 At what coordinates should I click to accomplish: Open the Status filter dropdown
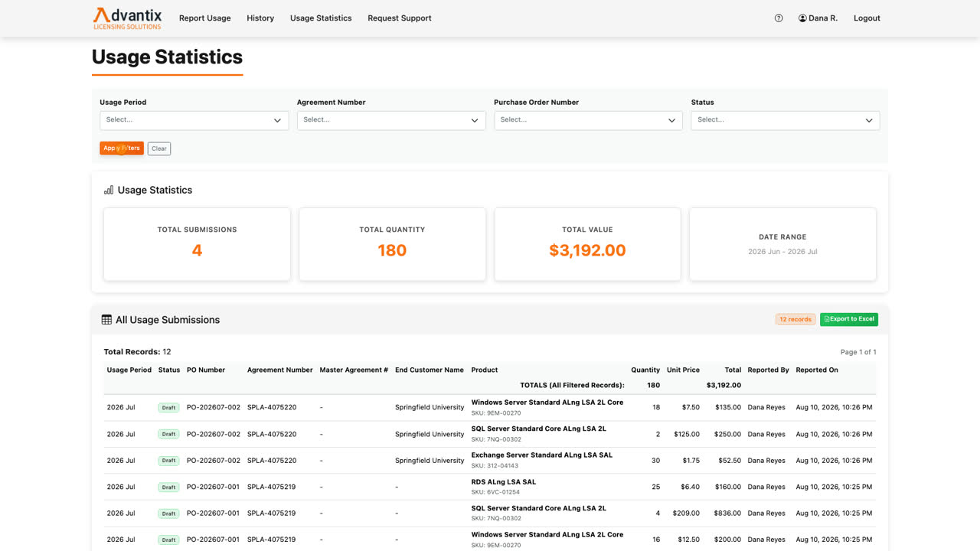[x=785, y=120]
